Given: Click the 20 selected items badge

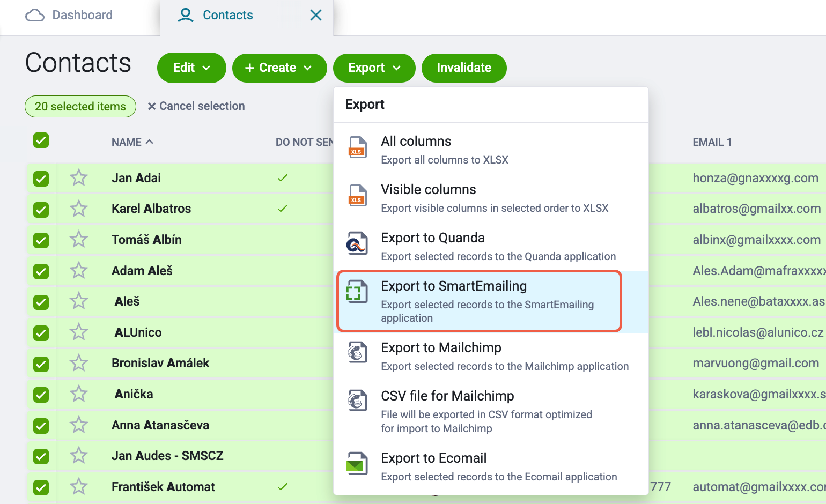Looking at the screenshot, I should (80, 106).
